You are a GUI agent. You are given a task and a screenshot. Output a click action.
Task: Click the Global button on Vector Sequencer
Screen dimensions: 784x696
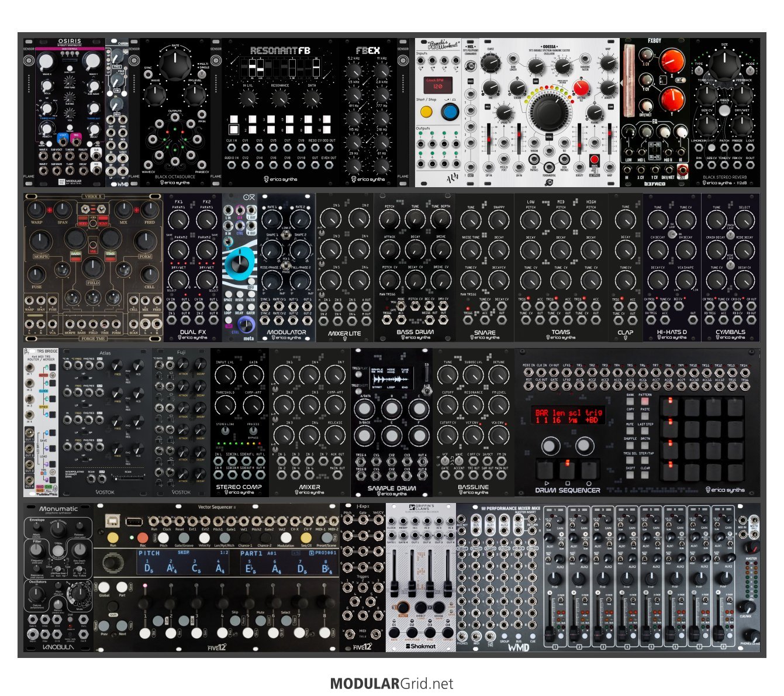point(104,587)
